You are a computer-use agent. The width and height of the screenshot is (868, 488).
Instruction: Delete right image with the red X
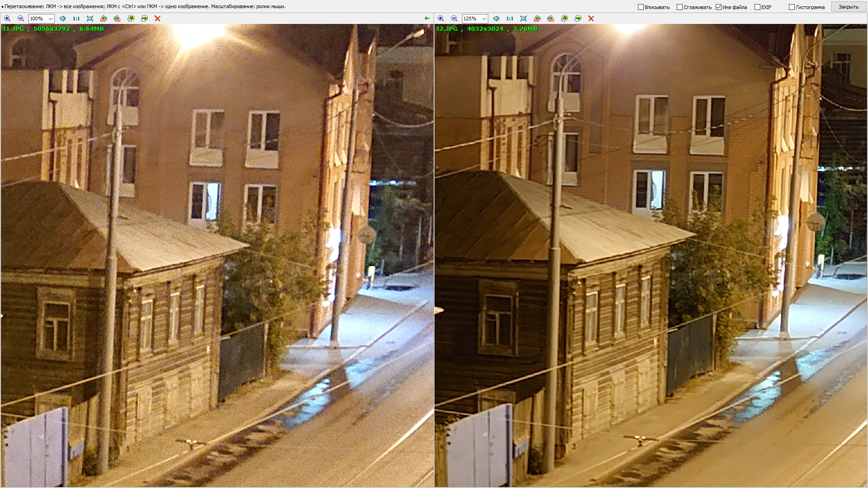pos(591,19)
